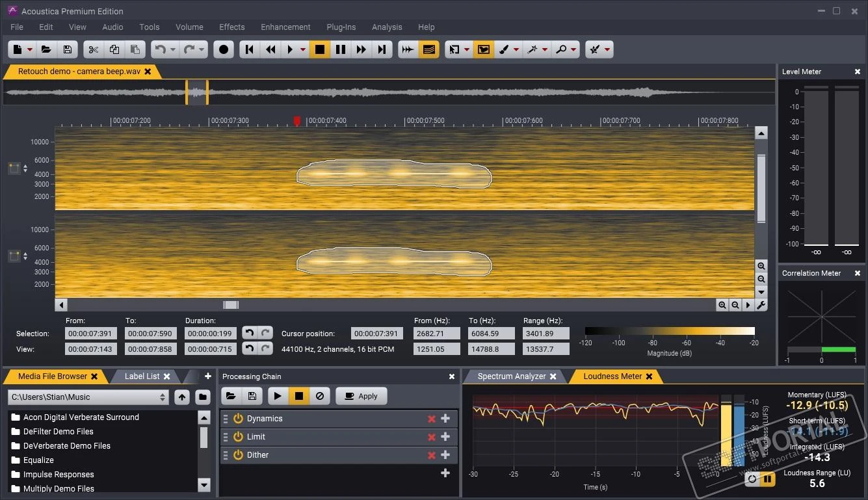868x500 pixels.
Task: Select the brush retouch tool
Action: click(504, 49)
